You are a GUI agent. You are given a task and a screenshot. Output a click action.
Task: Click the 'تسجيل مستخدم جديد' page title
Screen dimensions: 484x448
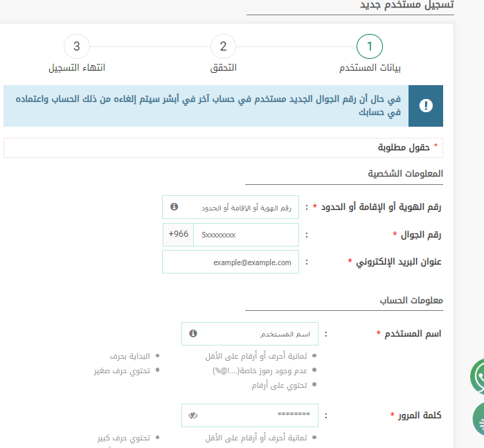click(407, 5)
